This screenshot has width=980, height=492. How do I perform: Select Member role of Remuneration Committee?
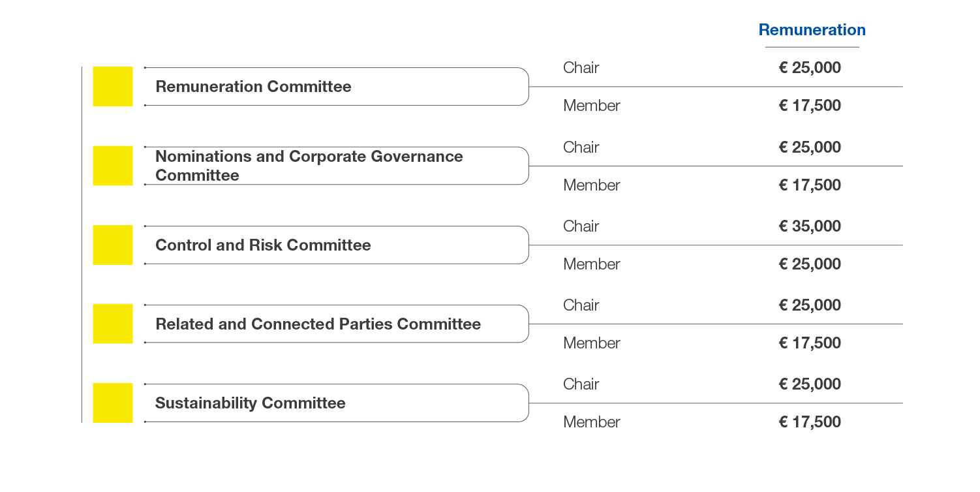[592, 106]
